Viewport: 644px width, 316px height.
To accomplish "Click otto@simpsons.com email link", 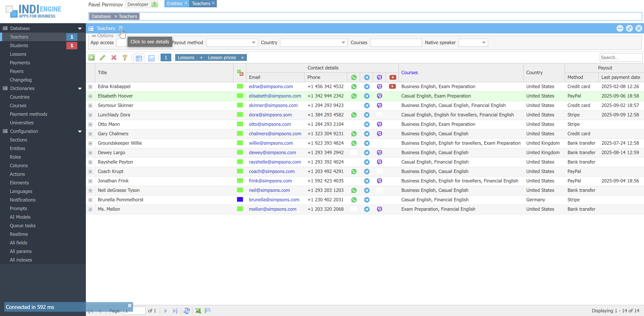I will pos(270,124).
